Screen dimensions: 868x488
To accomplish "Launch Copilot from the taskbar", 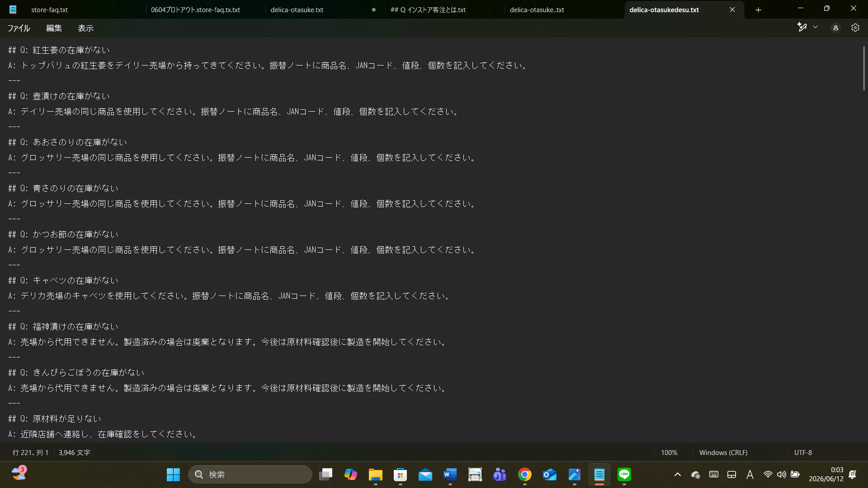I will [x=350, y=474].
